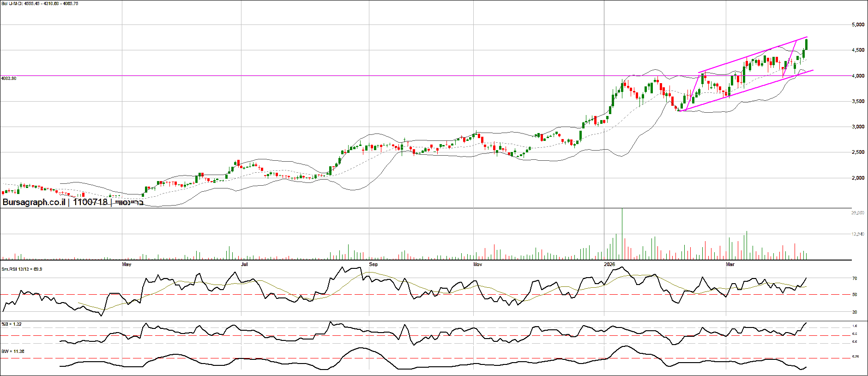Click the tallest volume spike bar near 2026

point(622,234)
